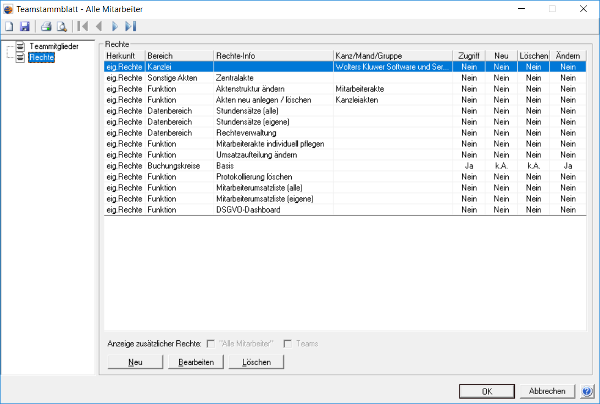Click Kanz/Mand/Gruppe column header
The width and height of the screenshot is (600, 404).
393,56
